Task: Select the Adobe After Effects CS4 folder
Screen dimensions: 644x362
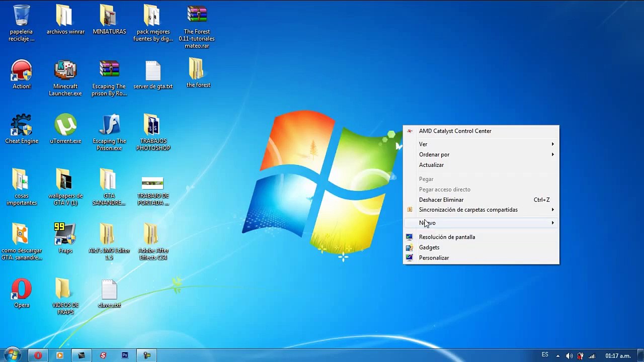Action: (x=153, y=242)
